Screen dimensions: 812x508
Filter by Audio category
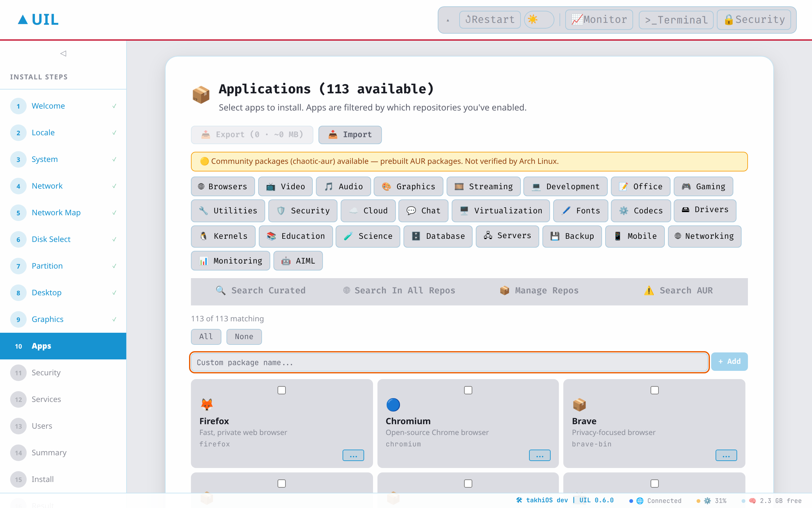pos(343,186)
